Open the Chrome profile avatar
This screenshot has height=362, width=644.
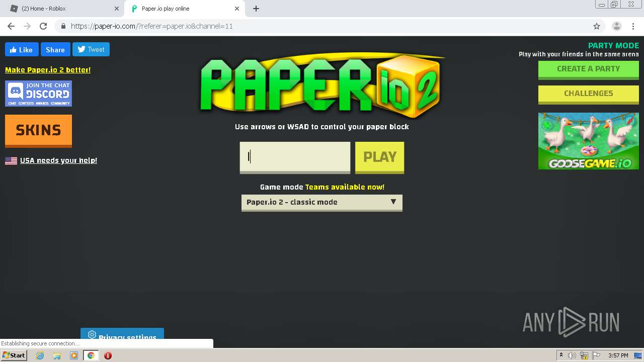[x=616, y=26]
